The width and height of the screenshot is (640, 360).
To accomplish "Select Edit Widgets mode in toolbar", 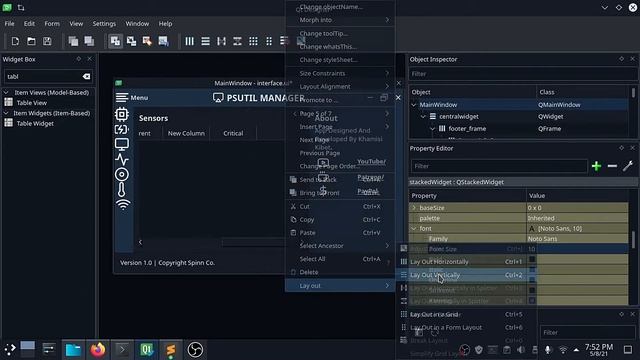I will tap(116, 41).
